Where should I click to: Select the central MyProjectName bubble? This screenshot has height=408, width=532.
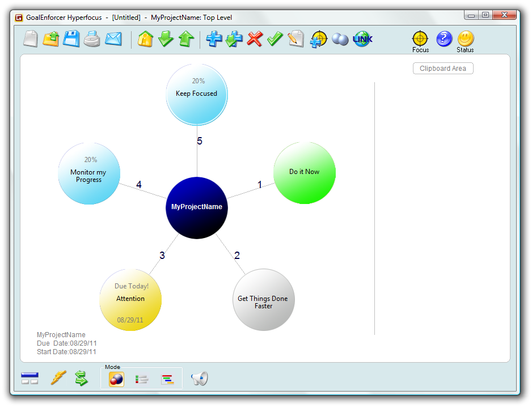[x=197, y=208]
